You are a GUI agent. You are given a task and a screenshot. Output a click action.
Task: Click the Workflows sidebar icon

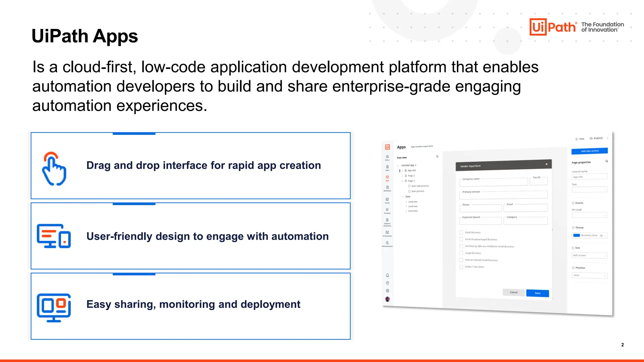[x=387, y=188]
